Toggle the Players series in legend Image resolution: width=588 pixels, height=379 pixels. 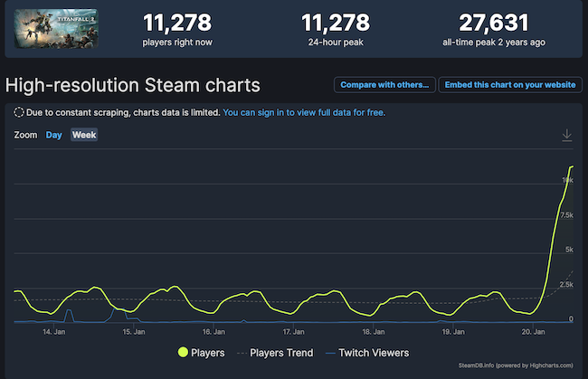[x=202, y=353]
